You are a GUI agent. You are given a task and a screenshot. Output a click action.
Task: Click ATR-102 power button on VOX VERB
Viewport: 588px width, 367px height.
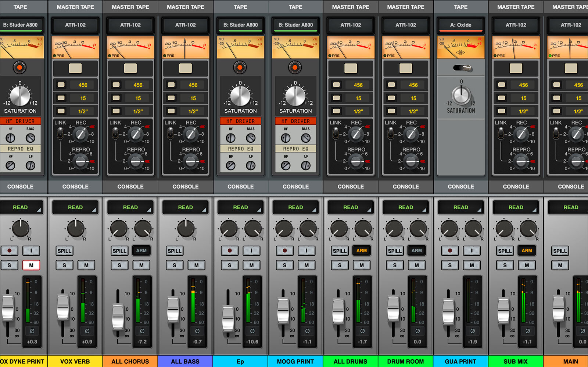(x=75, y=68)
